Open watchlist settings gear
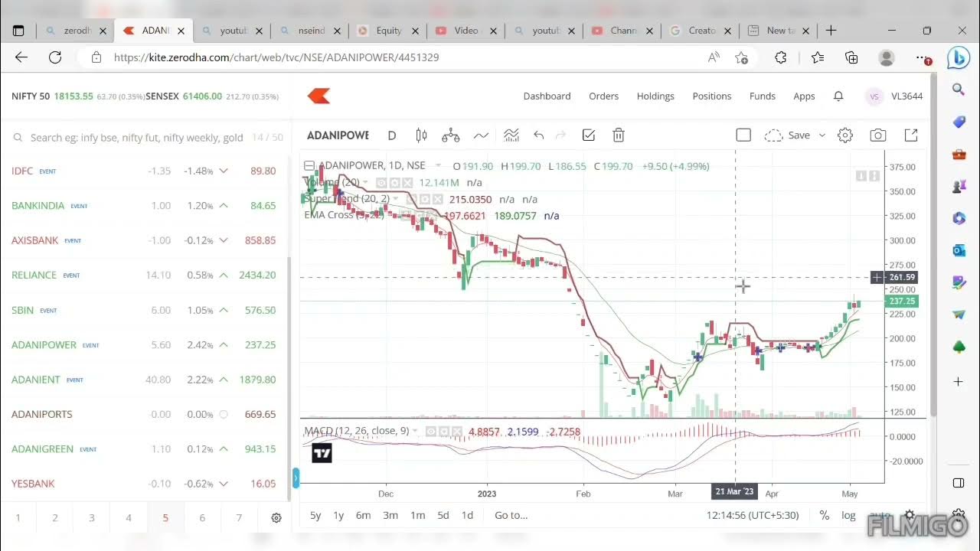 276,518
